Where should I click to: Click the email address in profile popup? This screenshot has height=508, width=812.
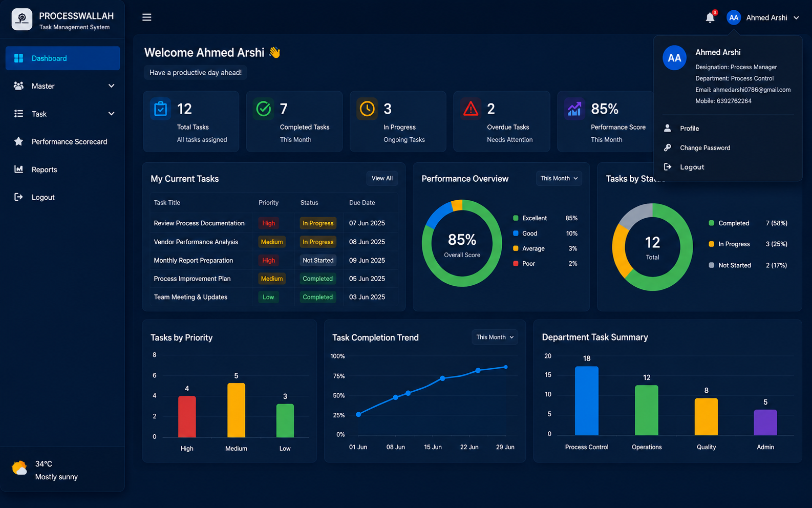point(752,90)
